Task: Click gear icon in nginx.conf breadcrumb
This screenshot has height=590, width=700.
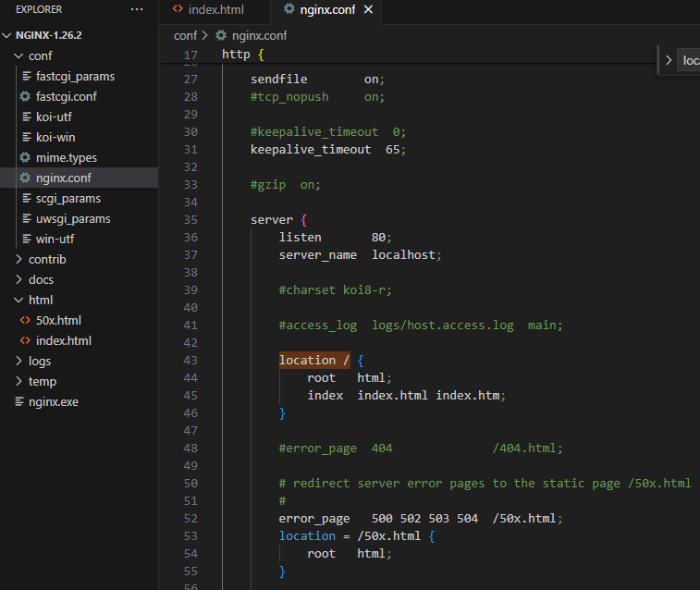Action: coord(221,35)
